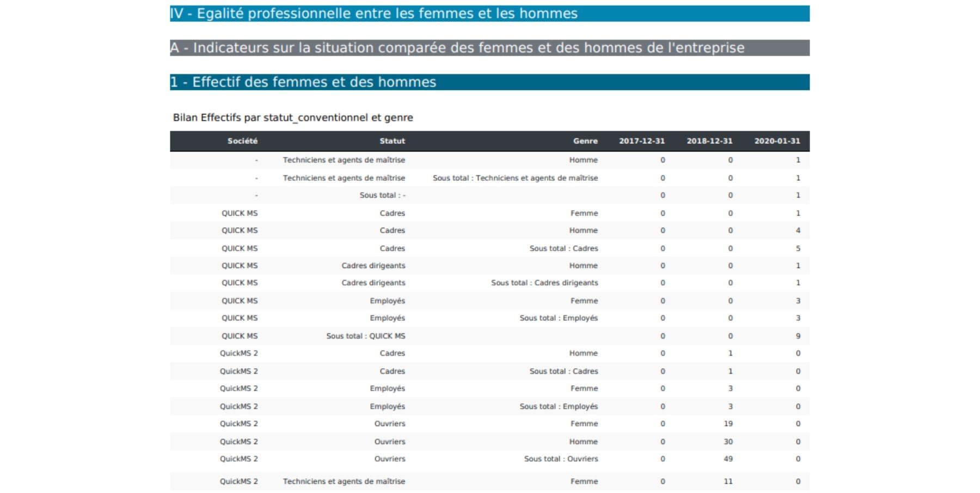Click the 'Sous total : Ouvriers' cell
The width and height of the screenshot is (980, 493).
coord(561,459)
